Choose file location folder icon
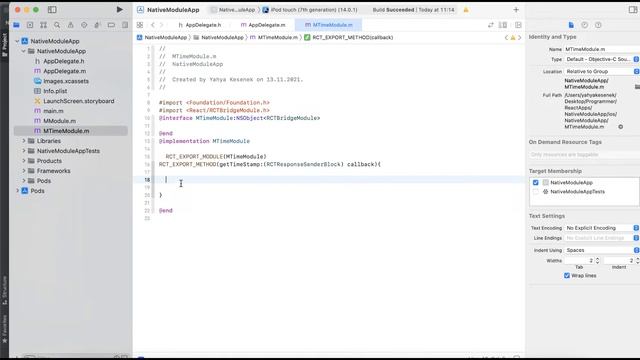Viewport: 640px width, 360px height. 637,87
